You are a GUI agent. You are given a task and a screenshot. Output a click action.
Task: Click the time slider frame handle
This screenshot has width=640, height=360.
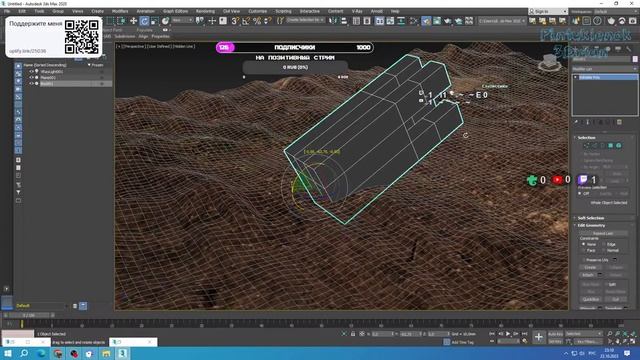point(29,315)
